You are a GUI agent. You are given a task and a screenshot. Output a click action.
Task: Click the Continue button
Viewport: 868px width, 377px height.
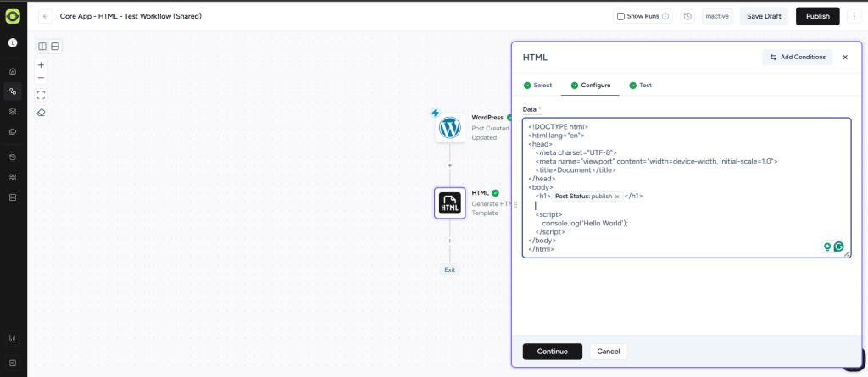(x=552, y=352)
